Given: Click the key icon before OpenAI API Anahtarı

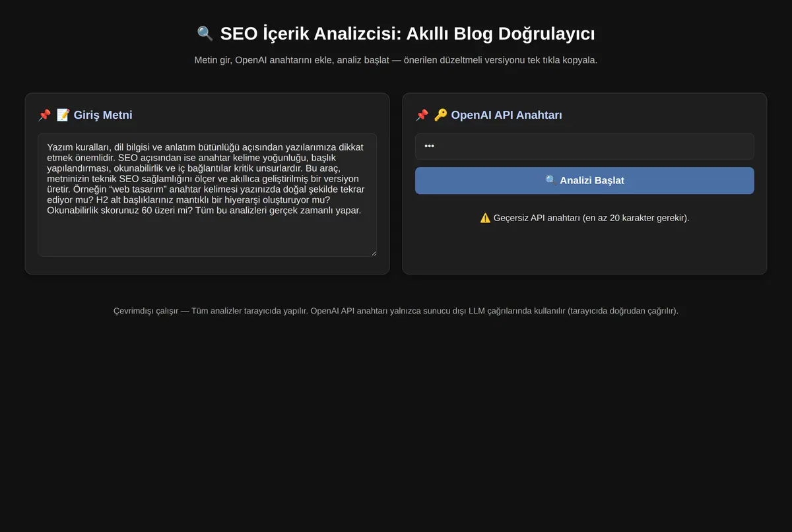Looking at the screenshot, I should coord(441,115).
